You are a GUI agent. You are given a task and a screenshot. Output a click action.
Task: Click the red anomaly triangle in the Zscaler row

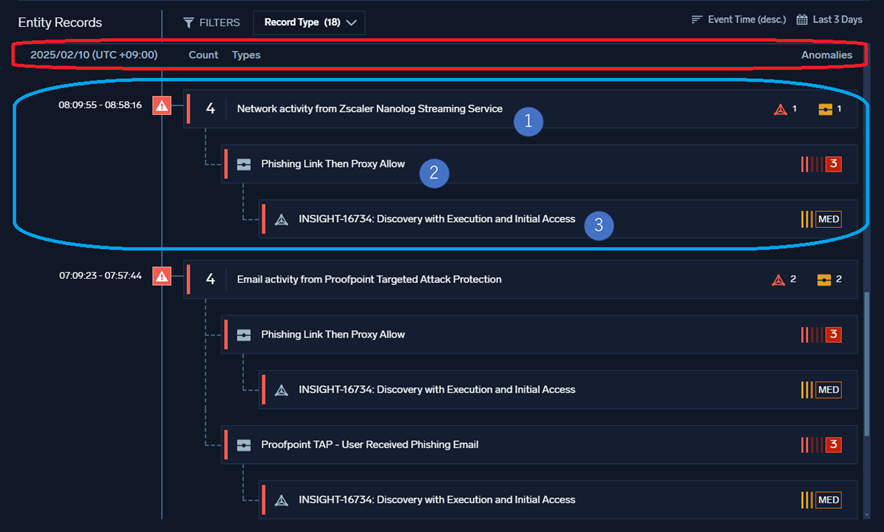[780, 109]
